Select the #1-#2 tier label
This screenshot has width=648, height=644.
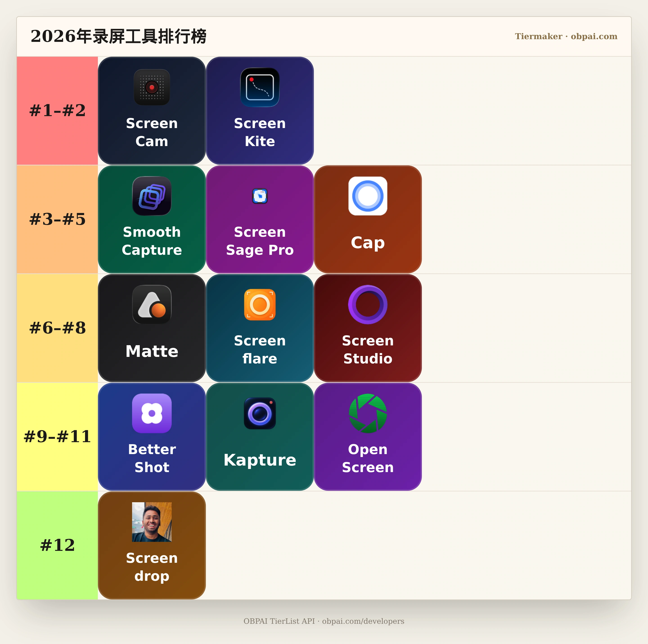point(57,111)
